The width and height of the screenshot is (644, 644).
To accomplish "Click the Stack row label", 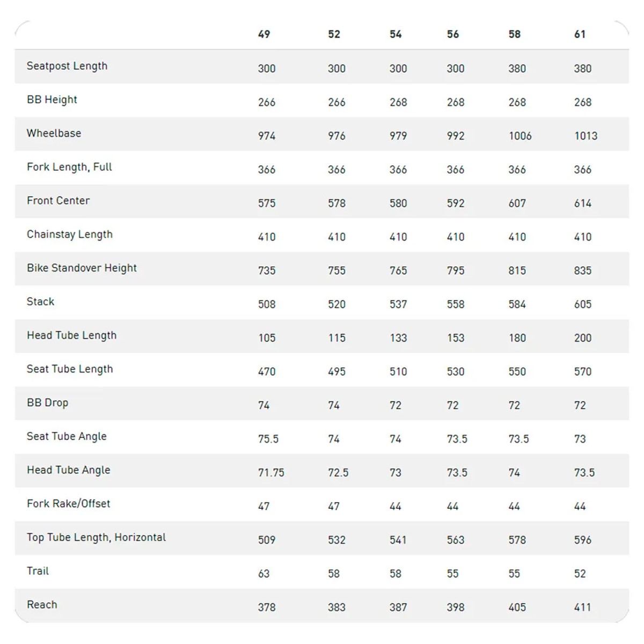I will tap(40, 302).
